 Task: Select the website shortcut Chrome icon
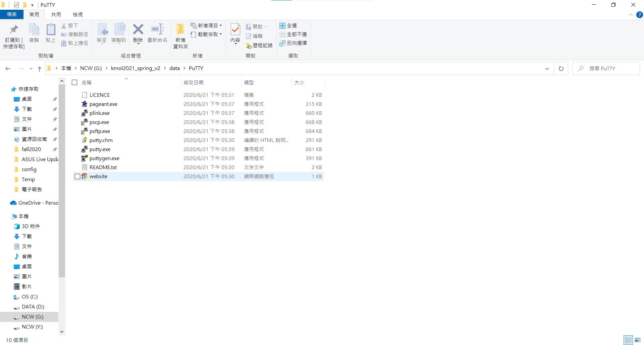tap(85, 176)
